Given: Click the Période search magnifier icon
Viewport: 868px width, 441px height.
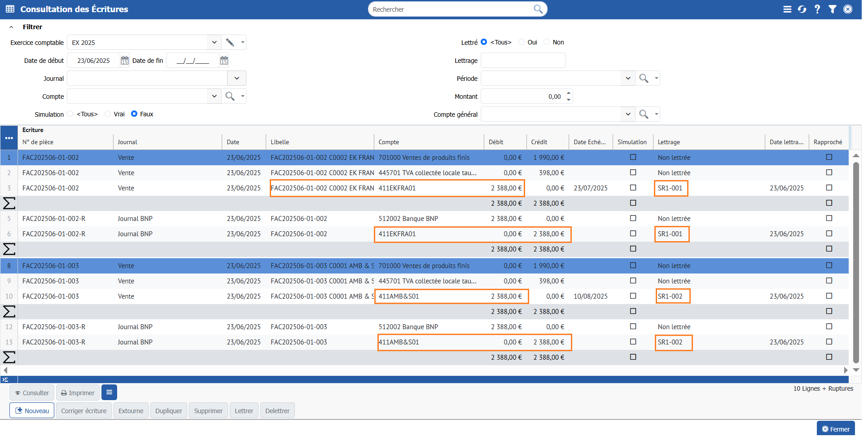Looking at the screenshot, I should (644, 78).
